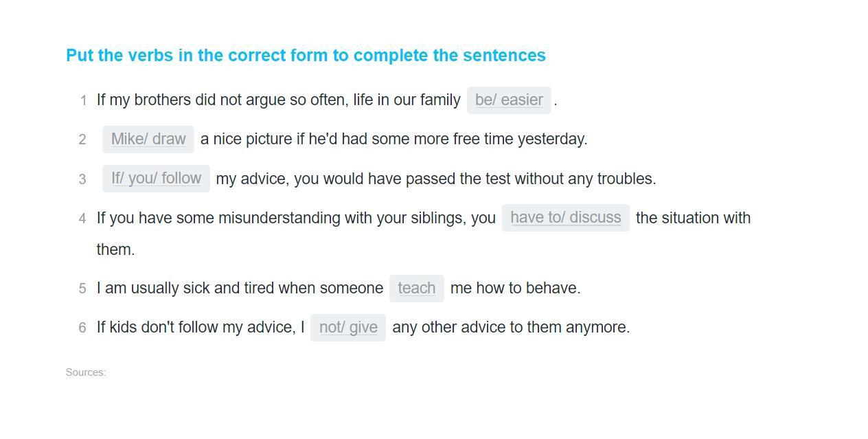Select the 'If/ you/ follow' input box
Viewport: 868px width, 439px height.
tap(156, 179)
